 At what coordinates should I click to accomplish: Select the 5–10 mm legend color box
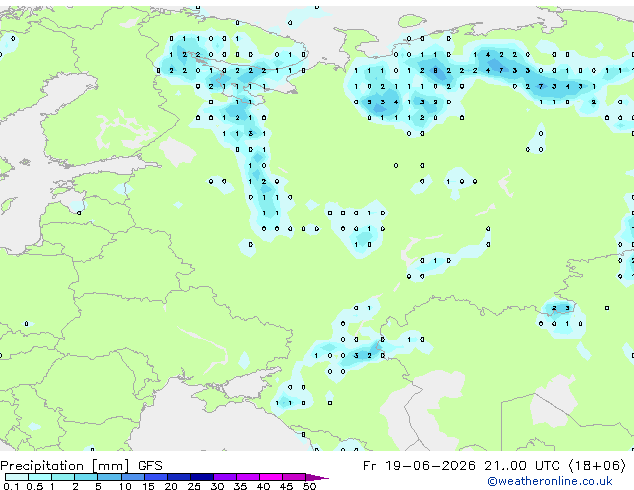[109, 477]
